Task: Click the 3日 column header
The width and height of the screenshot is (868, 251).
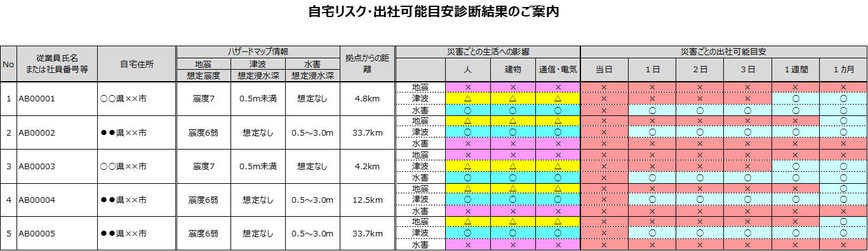Action: coord(747,70)
